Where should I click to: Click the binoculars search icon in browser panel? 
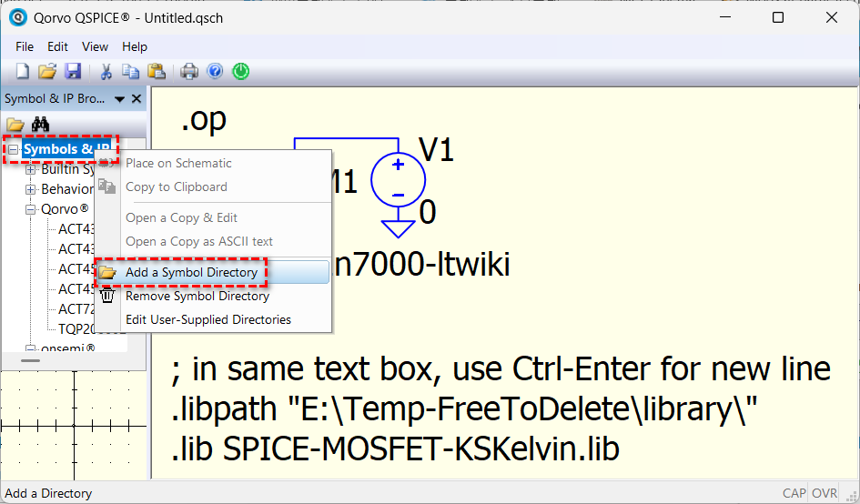41,125
